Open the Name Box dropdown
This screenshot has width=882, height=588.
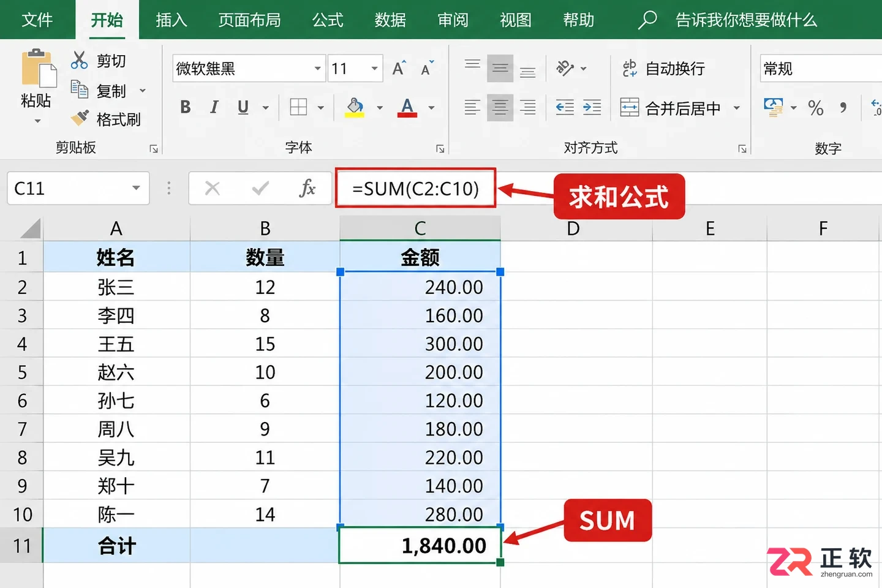[x=136, y=188]
